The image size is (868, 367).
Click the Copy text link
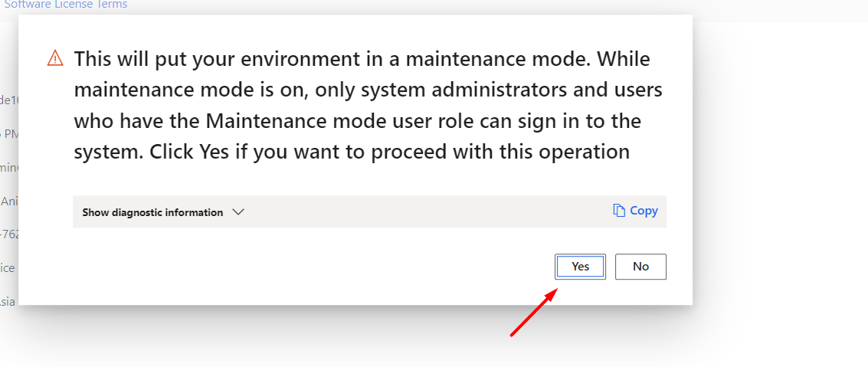(x=644, y=211)
